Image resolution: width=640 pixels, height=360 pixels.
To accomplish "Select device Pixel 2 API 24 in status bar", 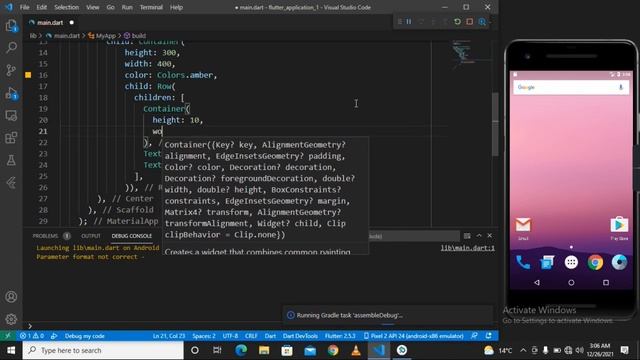I will click(x=414, y=336).
